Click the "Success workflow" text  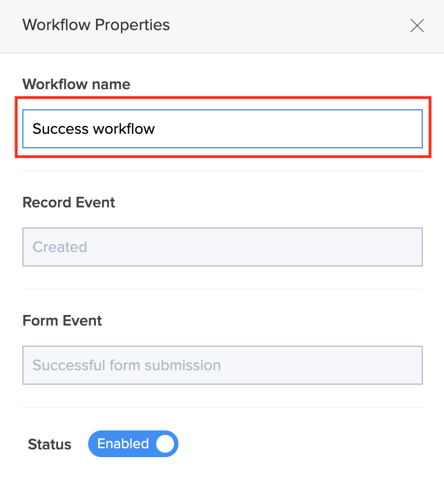[x=94, y=129]
